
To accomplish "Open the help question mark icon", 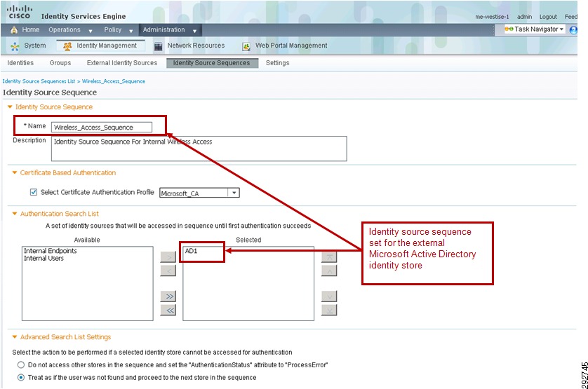I will [x=573, y=29].
